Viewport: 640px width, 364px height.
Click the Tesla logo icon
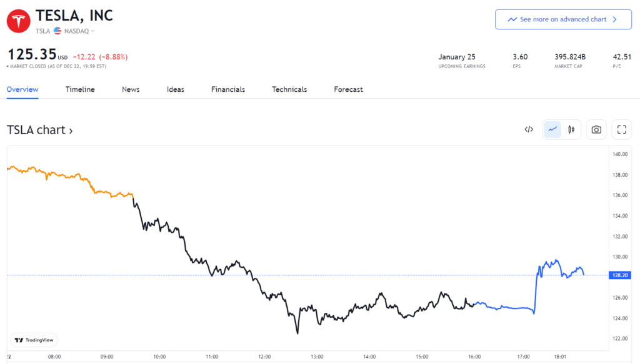pyautogui.click(x=19, y=21)
